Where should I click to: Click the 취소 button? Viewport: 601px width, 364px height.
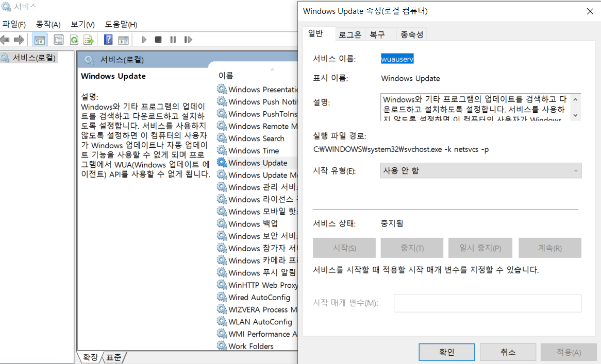click(508, 352)
